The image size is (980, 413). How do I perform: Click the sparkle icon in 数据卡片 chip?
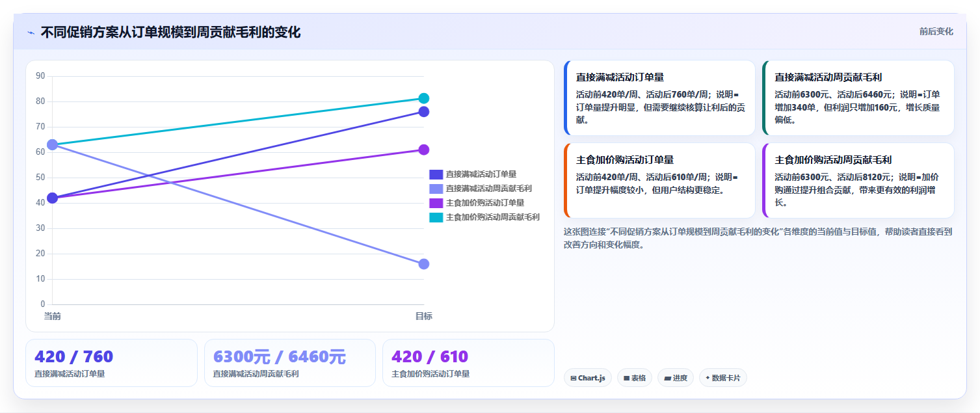[708, 378]
